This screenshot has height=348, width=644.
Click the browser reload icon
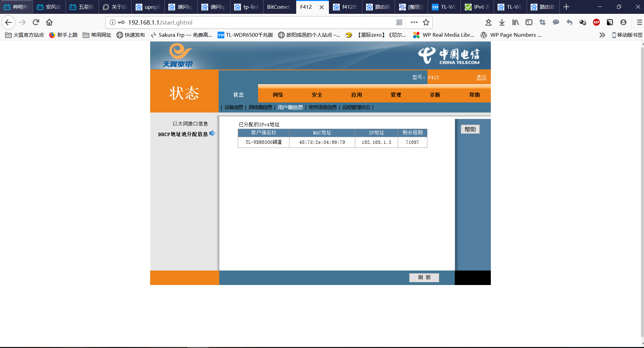pos(36,22)
